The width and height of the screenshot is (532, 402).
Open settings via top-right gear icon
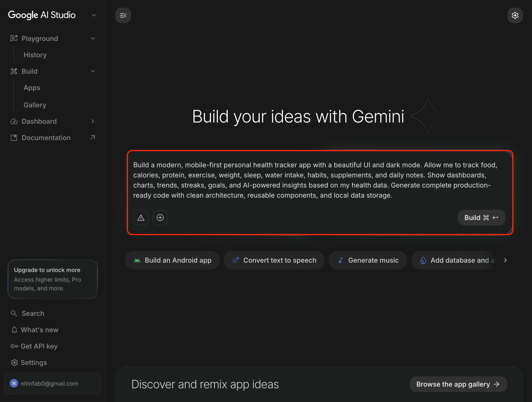(x=515, y=15)
